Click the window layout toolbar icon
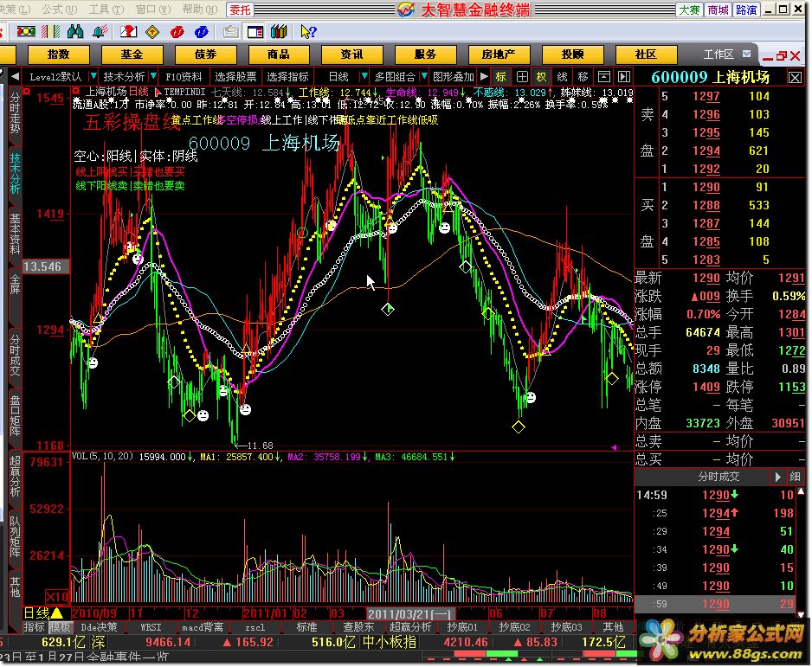 click(255, 32)
